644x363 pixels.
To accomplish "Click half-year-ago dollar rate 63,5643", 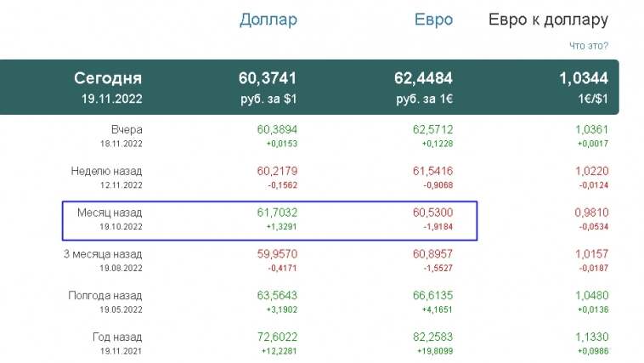I will click(277, 296).
